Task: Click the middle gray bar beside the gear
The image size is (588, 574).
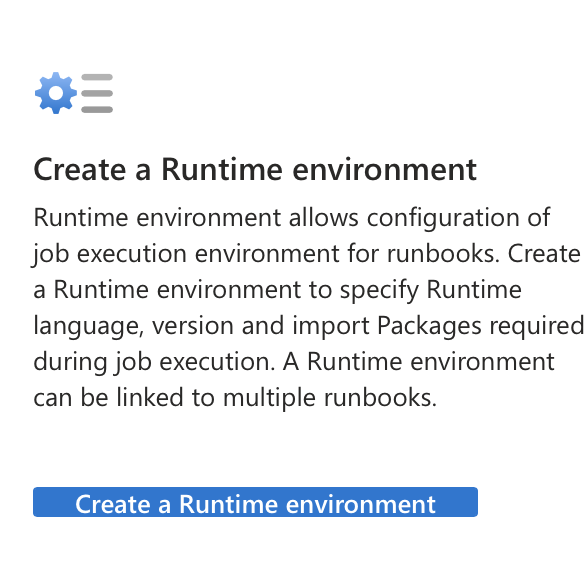Action: [x=97, y=93]
